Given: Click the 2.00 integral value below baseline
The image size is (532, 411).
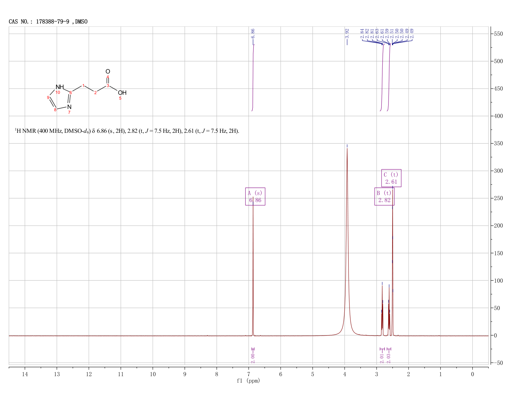Looking at the screenshot, I should [253, 358].
